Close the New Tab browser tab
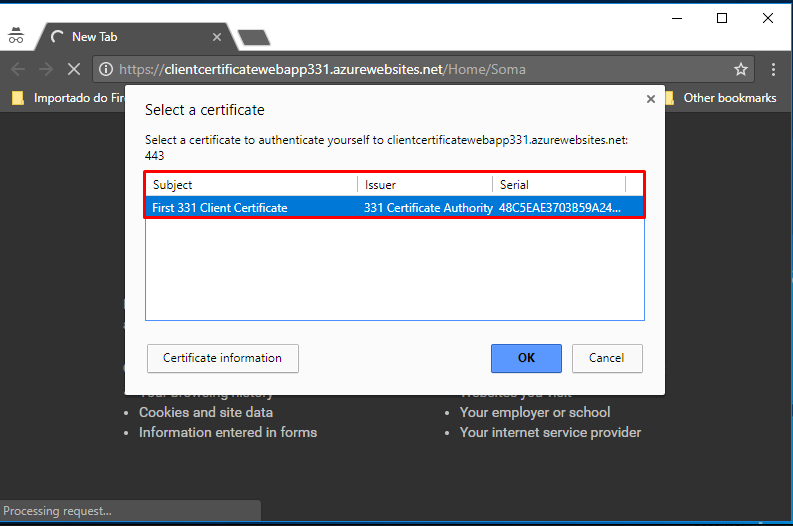Image resolution: width=793 pixels, height=526 pixels. (217, 37)
